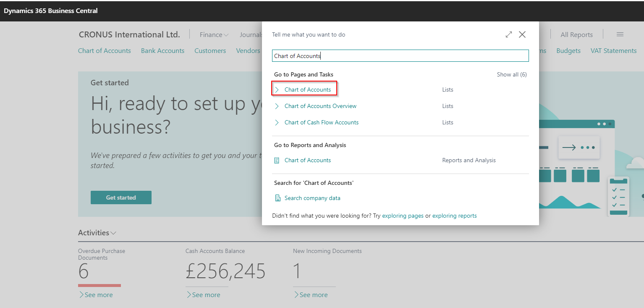Expand the Tell Me dialog to full size
Screen dimensions: 644x308
(x=509, y=34)
